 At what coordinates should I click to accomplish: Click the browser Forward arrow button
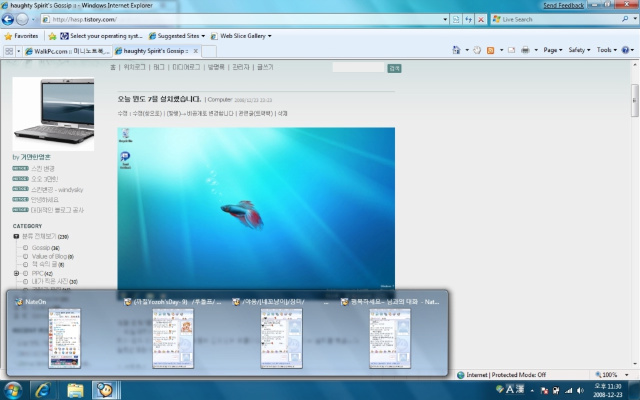(x=22, y=19)
